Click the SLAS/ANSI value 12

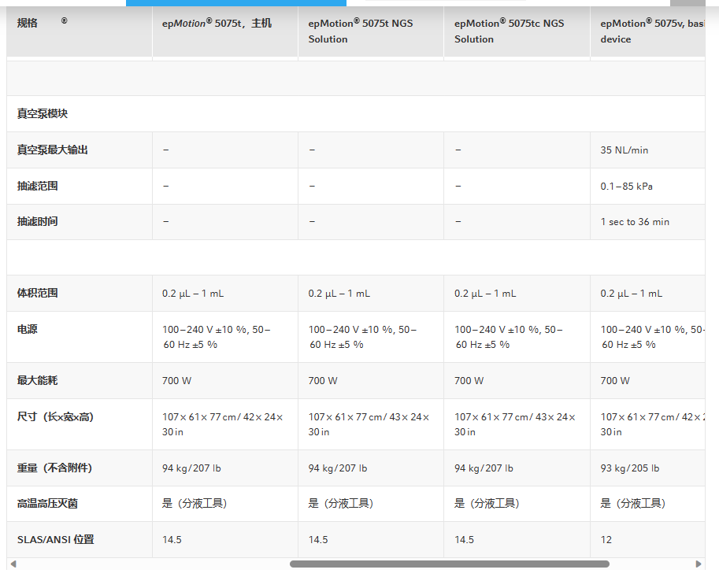click(x=606, y=540)
